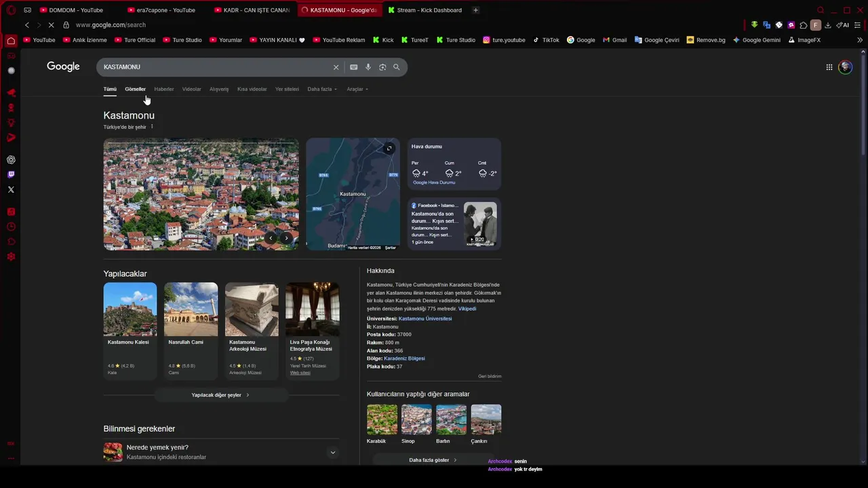The height and width of the screenshot is (488, 868).
Task: Switch to Yer siteleri tab
Action: coord(287,89)
